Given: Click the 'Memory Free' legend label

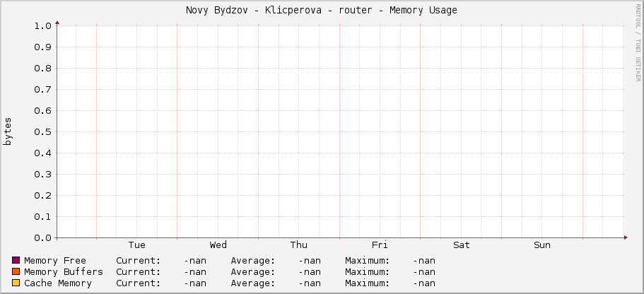Looking at the screenshot, I should tap(55, 260).
